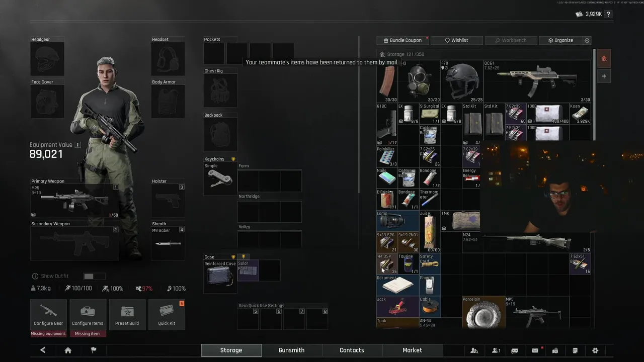Select the Simple keychain item
The height and width of the screenshot is (362, 644).
coord(220,178)
